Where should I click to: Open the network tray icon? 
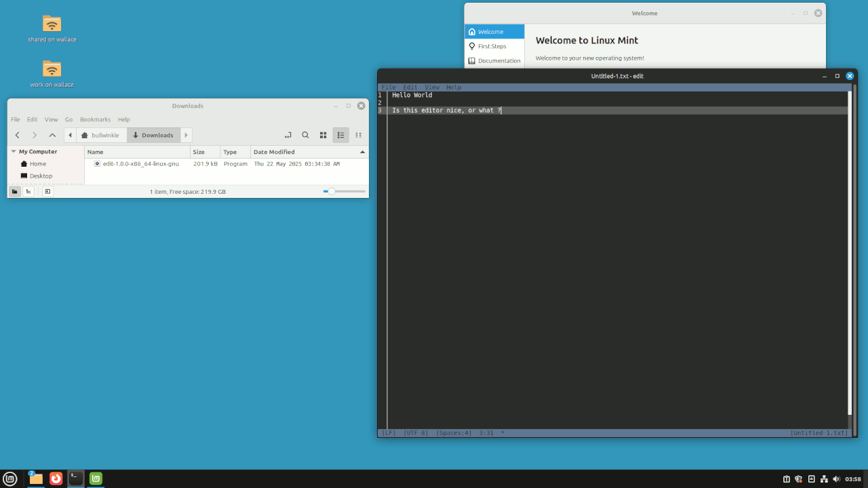tap(824, 479)
